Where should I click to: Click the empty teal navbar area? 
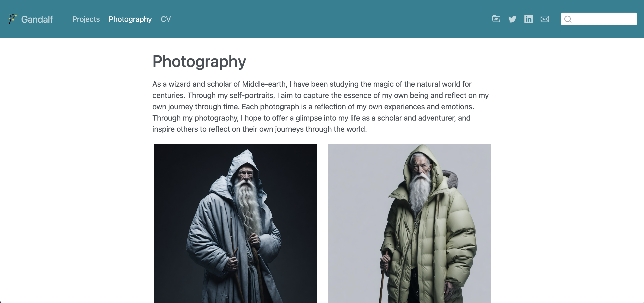pos(325,19)
